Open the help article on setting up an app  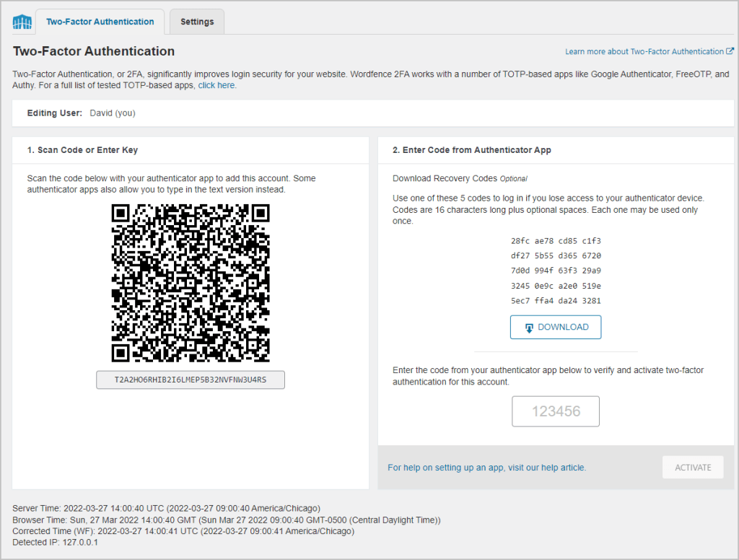(x=487, y=468)
